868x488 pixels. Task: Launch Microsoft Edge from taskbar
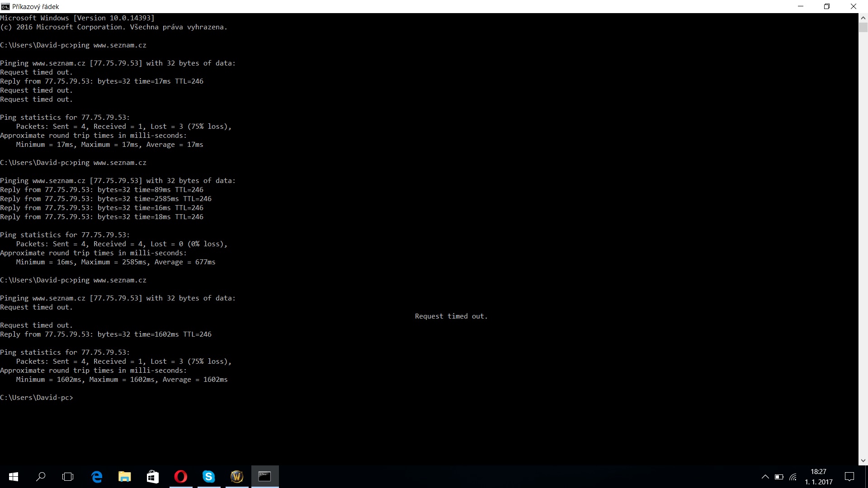pyautogui.click(x=97, y=477)
